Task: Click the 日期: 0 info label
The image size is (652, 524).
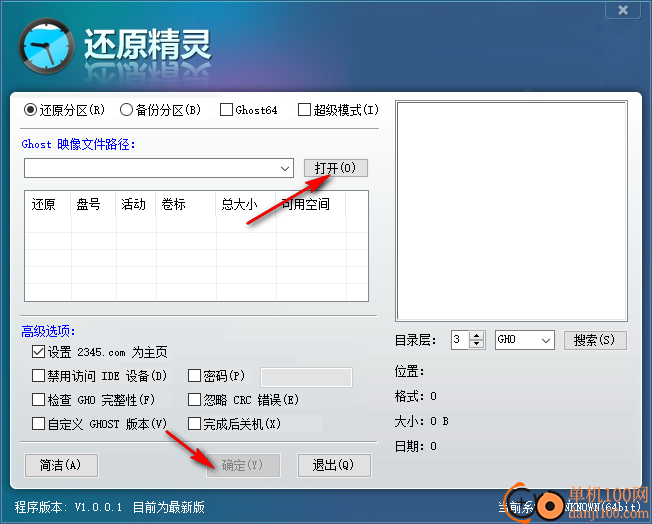Action: pyautogui.click(x=416, y=446)
